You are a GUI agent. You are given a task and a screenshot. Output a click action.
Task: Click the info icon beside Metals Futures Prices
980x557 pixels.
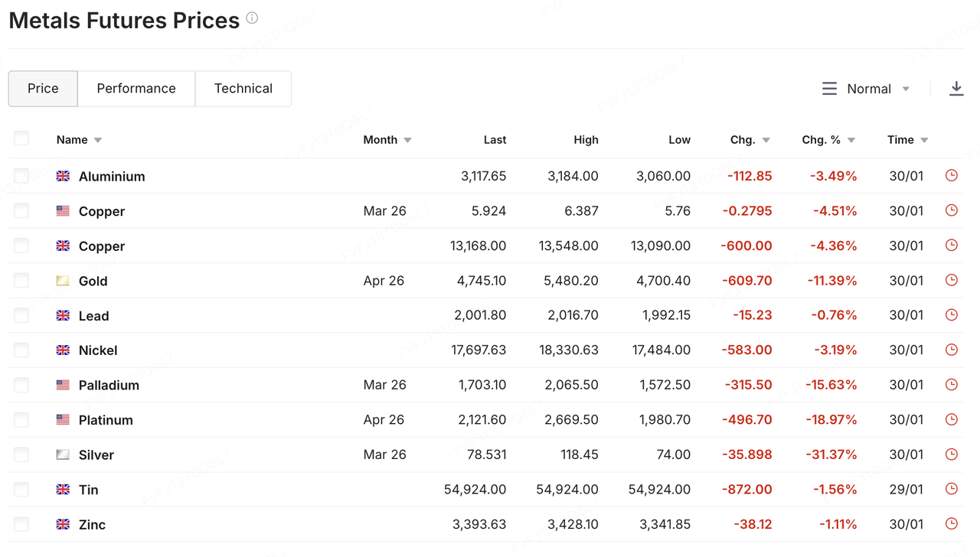click(x=252, y=18)
